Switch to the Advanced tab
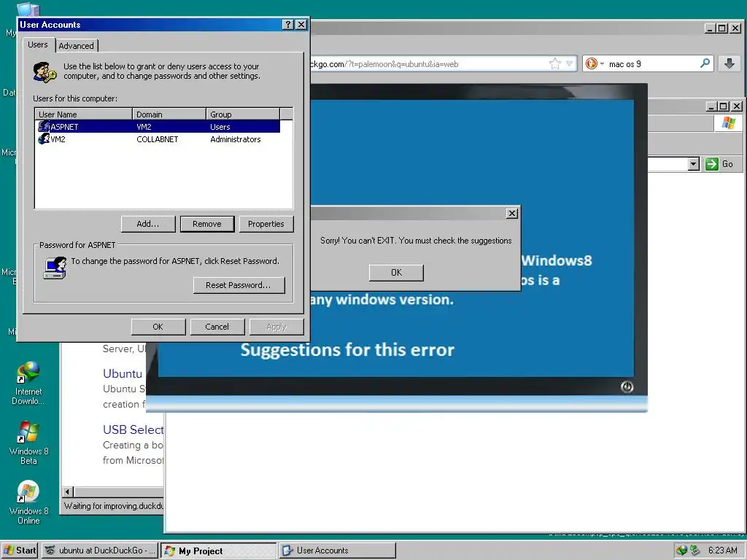 (76, 46)
